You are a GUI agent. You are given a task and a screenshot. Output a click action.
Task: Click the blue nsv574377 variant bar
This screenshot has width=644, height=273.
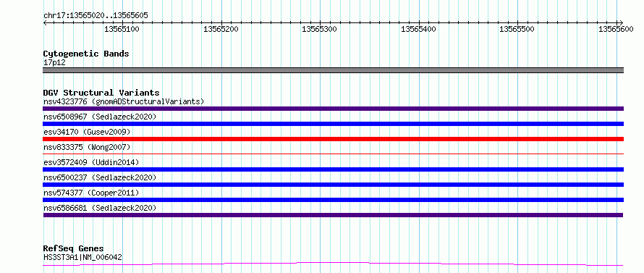[x=333, y=200]
